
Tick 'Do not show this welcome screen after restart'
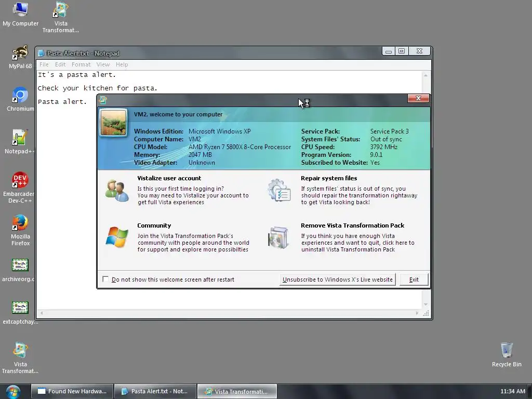[x=105, y=279]
